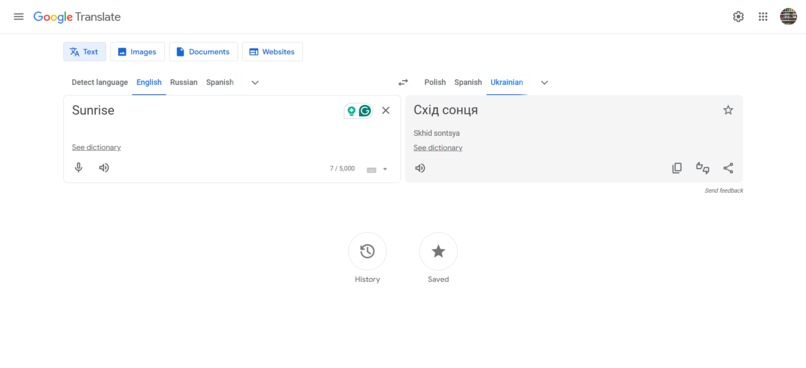The image size is (806, 368).
Task: Start voice input with the microphone
Action: (x=79, y=168)
